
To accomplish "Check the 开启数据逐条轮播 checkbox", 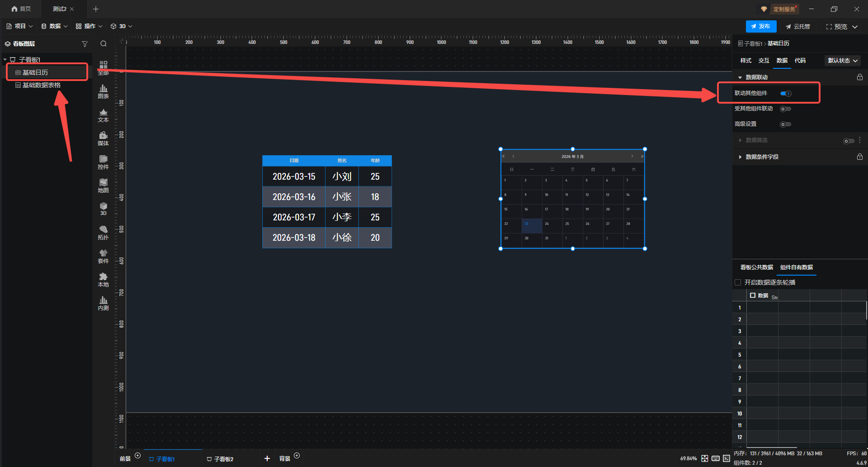I will (738, 282).
